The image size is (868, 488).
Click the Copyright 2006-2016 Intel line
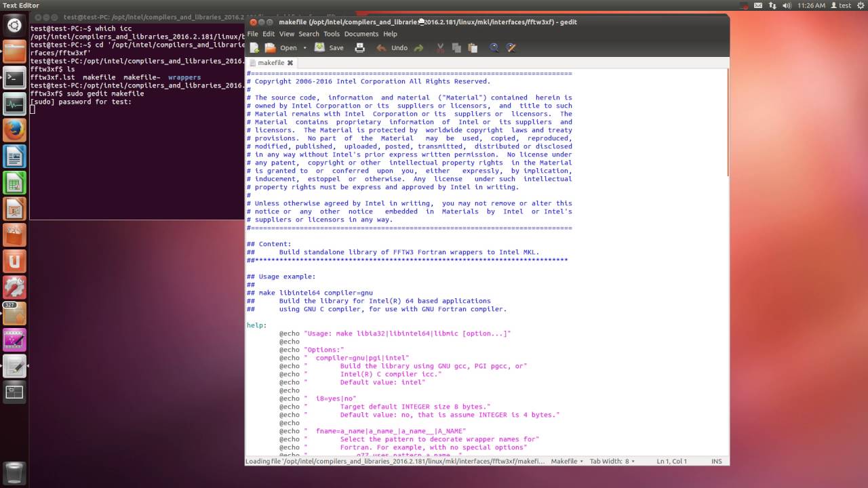pos(368,81)
